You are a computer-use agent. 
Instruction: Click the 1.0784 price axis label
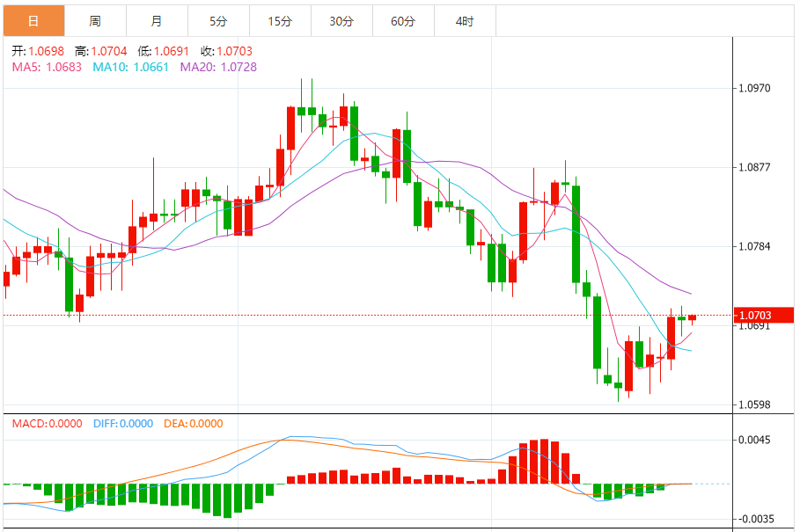[754, 246]
